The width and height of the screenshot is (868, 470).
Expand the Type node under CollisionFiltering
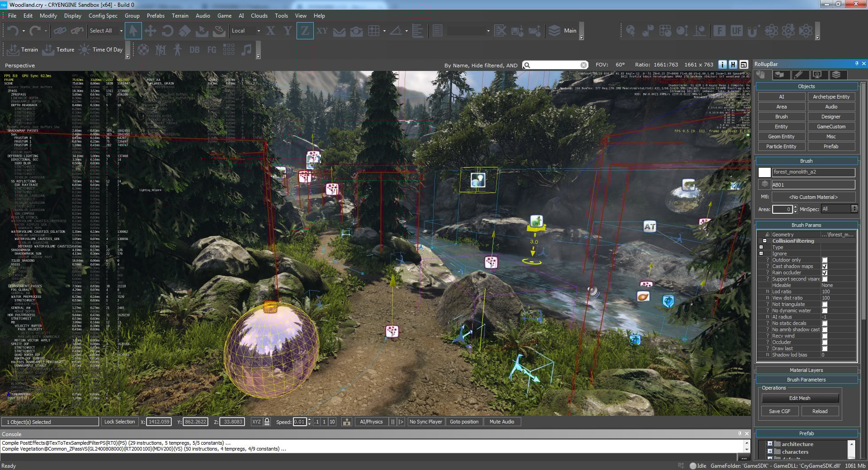click(761, 247)
